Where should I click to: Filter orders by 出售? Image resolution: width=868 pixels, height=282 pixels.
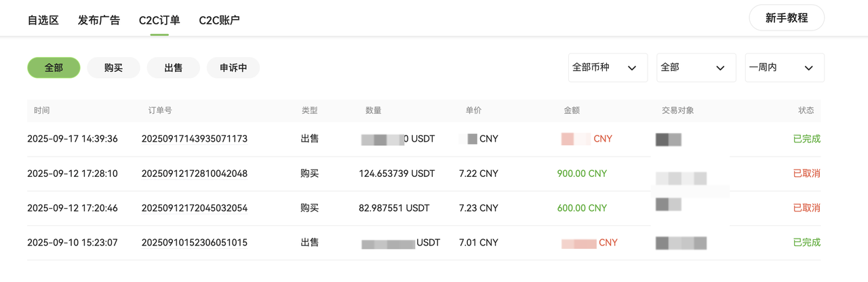tap(173, 68)
